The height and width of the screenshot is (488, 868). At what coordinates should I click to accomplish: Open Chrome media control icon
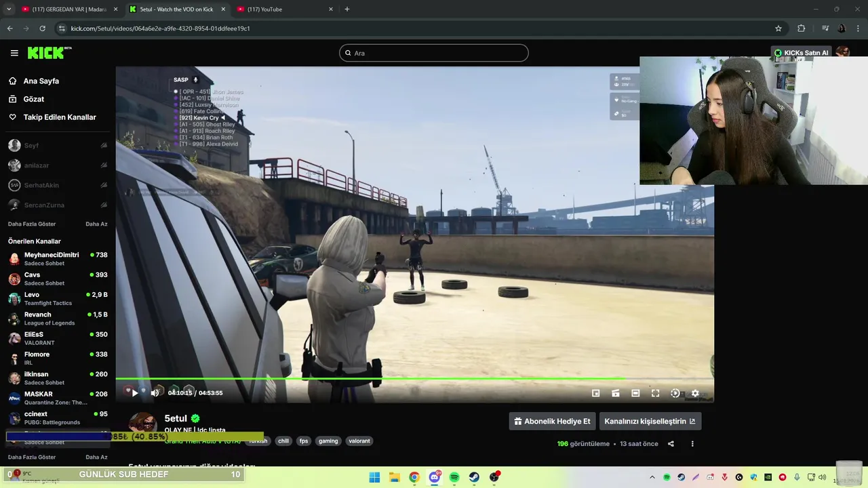(825, 28)
